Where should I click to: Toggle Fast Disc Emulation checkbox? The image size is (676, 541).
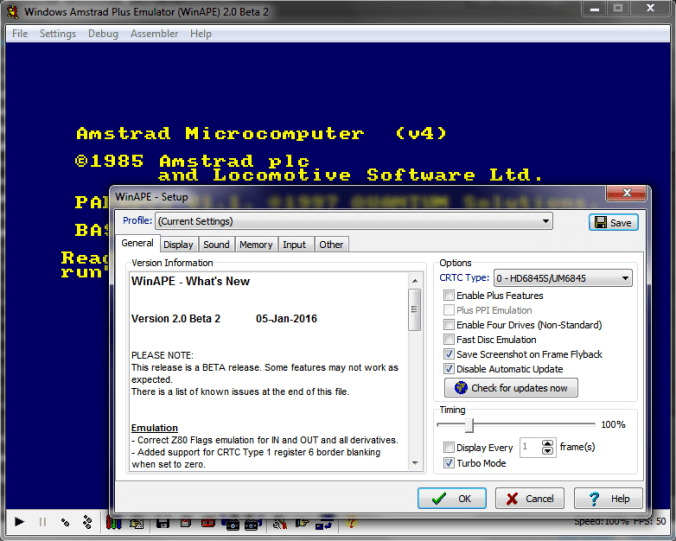[x=449, y=340]
